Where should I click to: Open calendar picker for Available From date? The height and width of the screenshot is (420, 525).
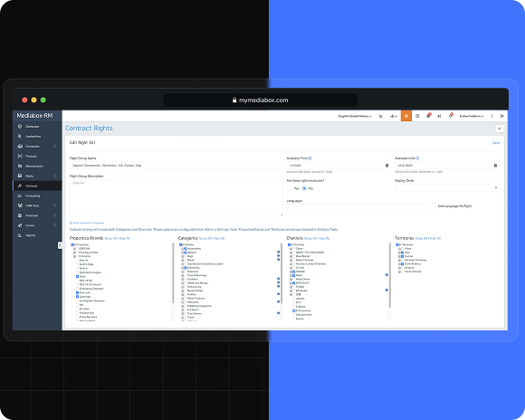pyautogui.click(x=387, y=165)
